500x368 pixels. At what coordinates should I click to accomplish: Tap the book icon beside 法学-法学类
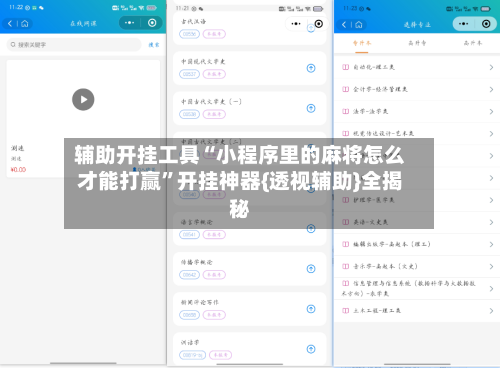pyautogui.click(x=346, y=112)
